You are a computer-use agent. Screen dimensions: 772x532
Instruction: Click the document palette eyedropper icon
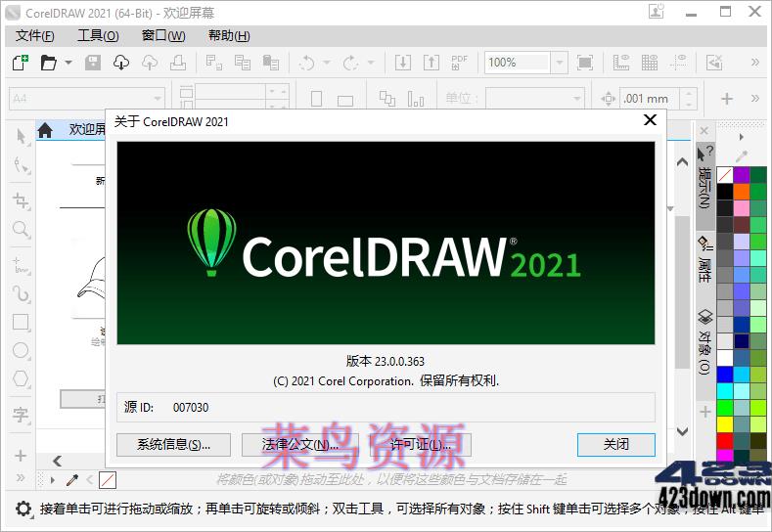(x=72, y=480)
